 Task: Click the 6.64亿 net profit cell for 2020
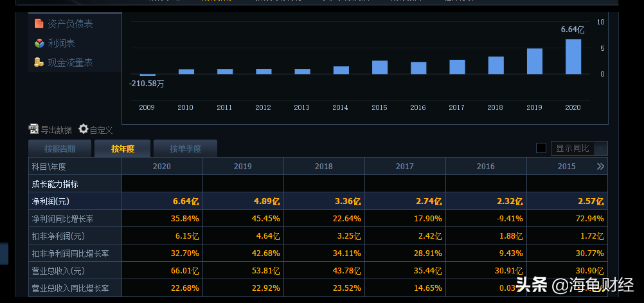click(x=162, y=201)
